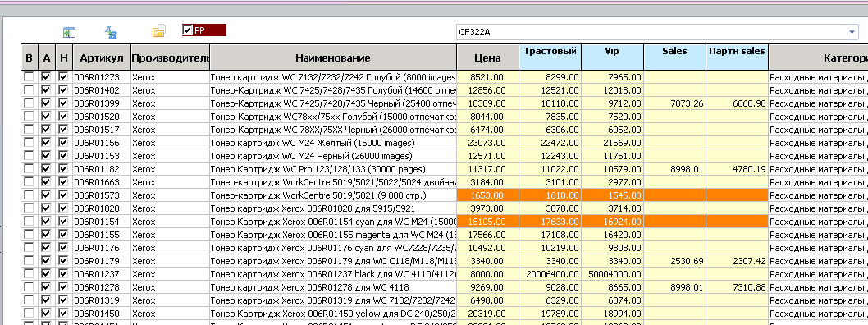Open the folder with document icon
The height and width of the screenshot is (325, 868).
(x=159, y=31)
